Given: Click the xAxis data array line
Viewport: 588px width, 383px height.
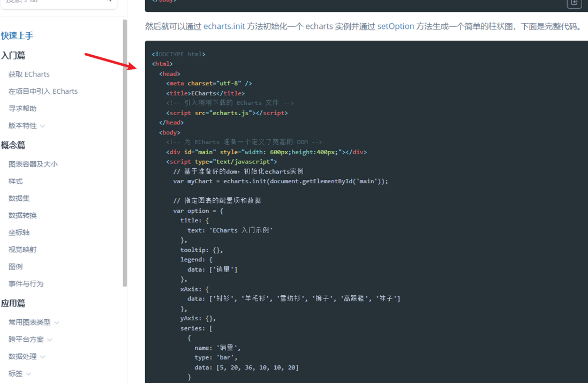Looking at the screenshot, I should point(293,298).
